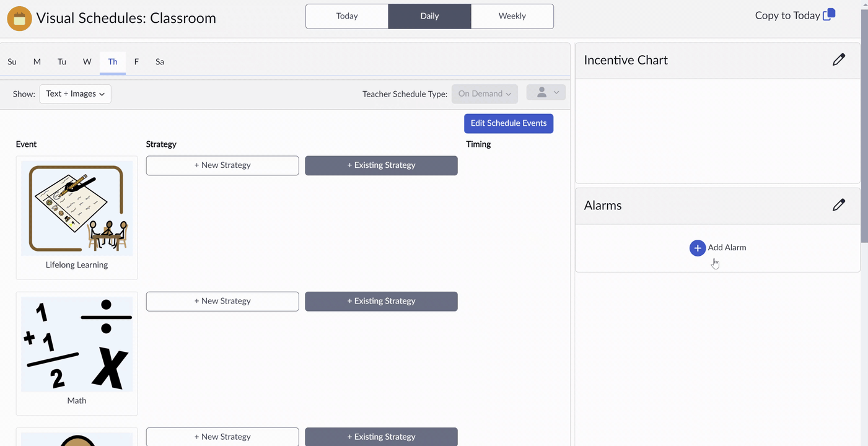Screen dimensions: 868x446
Task: Open the user profile dropdown
Action: point(546,92)
